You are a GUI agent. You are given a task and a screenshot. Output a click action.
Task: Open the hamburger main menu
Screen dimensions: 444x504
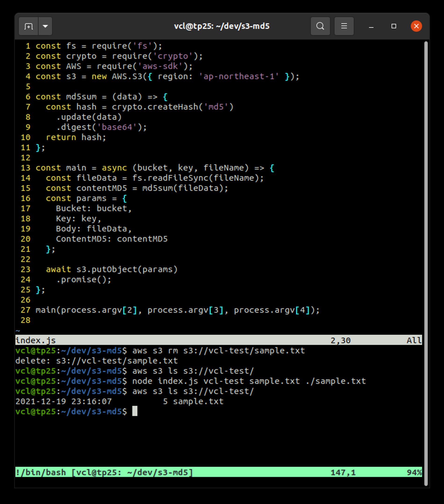click(344, 26)
